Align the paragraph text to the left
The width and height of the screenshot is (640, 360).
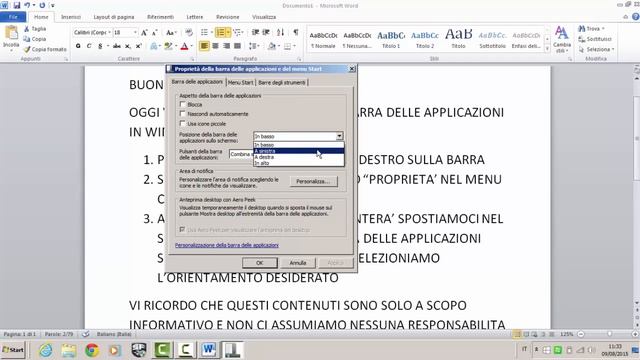204,46
